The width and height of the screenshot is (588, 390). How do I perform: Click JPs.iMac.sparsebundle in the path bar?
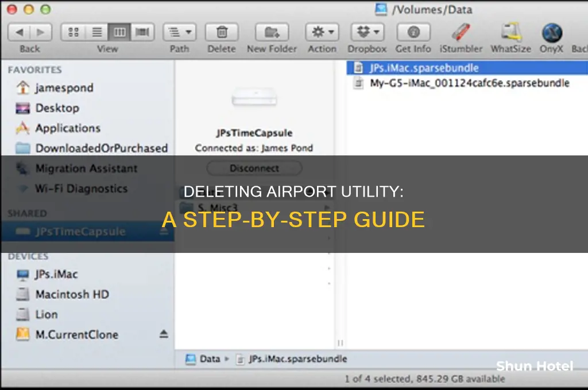tap(291, 359)
